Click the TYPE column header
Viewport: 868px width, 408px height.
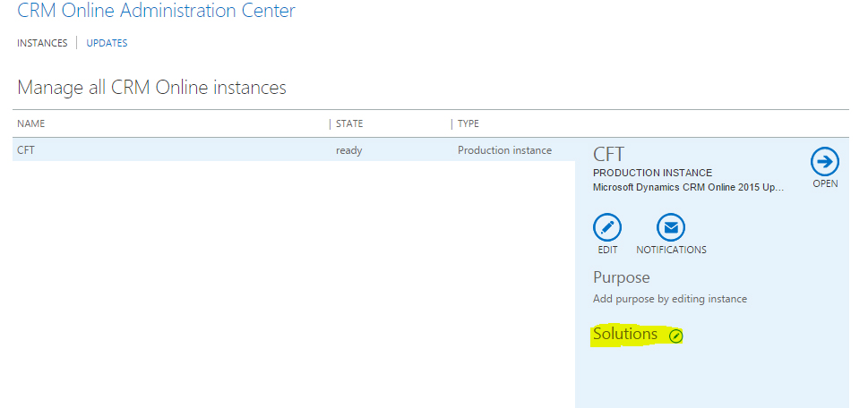468,123
